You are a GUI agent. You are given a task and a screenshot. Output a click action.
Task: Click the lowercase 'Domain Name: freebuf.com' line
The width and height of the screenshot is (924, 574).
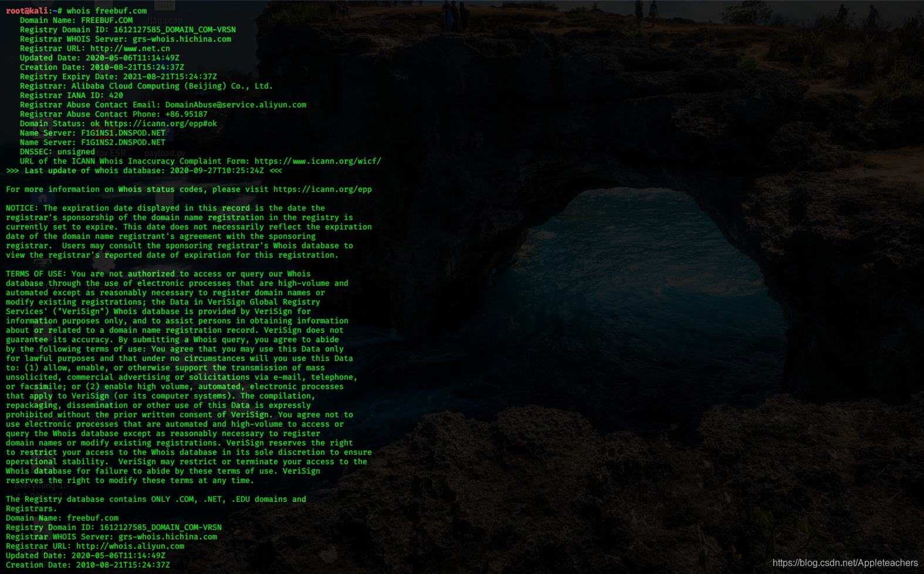tap(62, 518)
